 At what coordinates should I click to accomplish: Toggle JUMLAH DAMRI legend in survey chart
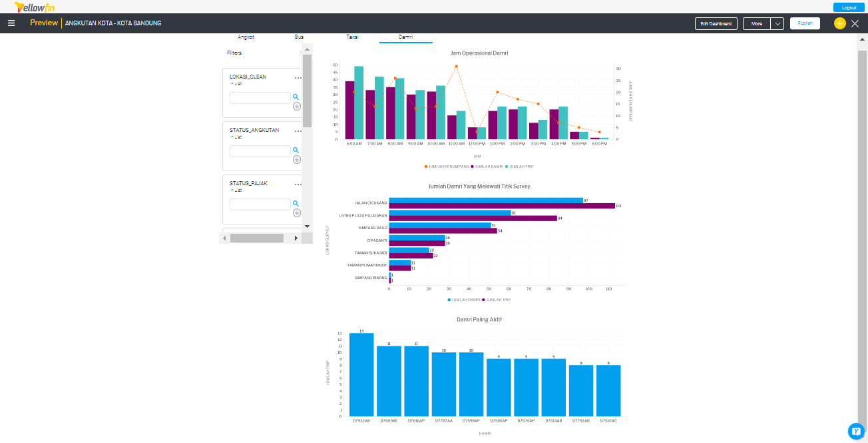(464, 300)
